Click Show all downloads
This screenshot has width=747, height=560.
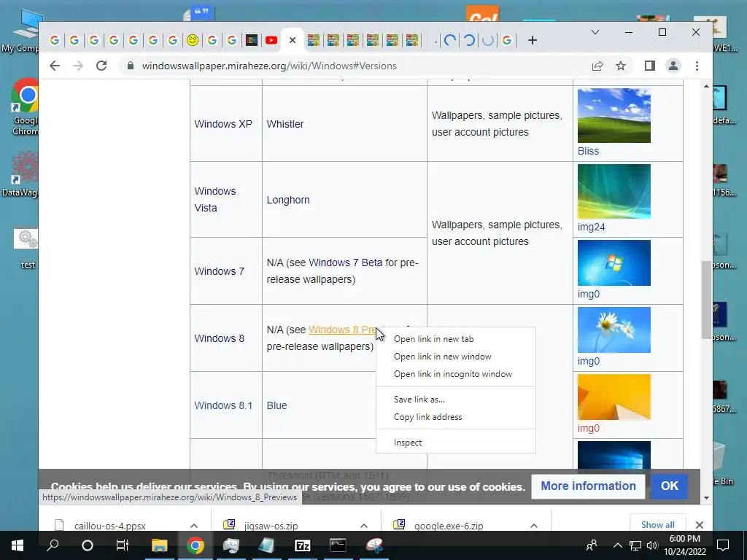pyautogui.click(x=657, y=525)
